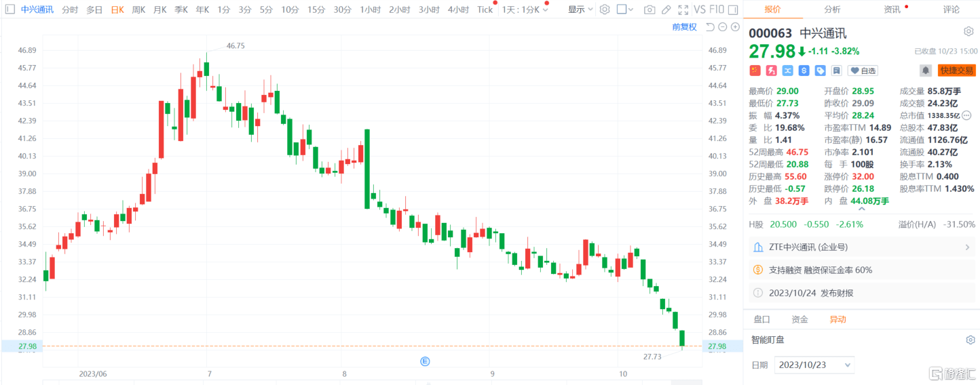980x385 pixels.
Task: Open the 日期 2023/10/23 date dropdown
Action: tap(814, 365)
